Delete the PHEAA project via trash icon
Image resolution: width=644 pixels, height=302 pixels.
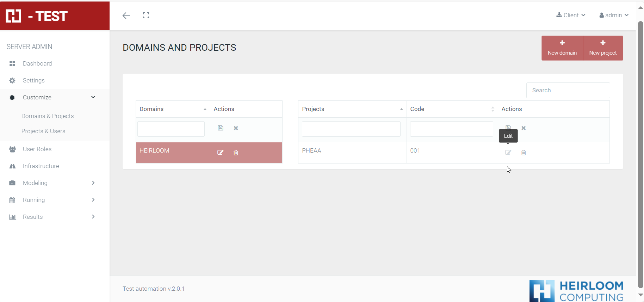click(x=524, y=153)
